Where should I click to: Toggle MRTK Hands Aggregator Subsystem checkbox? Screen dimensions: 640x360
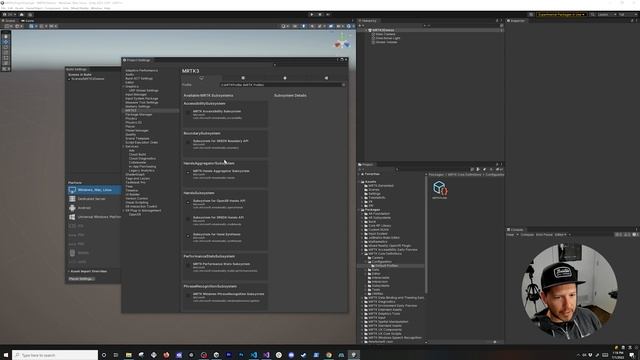click(x=188, y=173)
